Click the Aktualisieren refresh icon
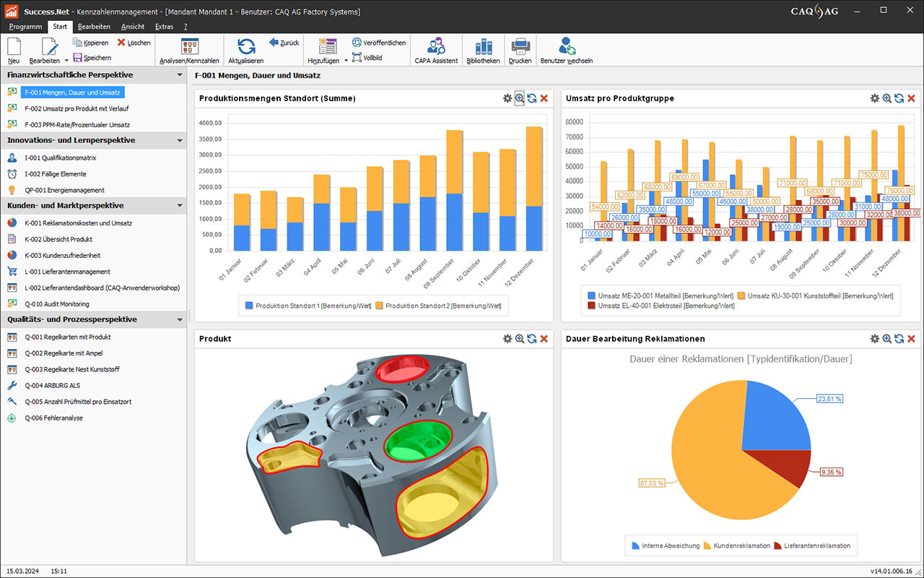The height and width of the screenshot is (578, 924). tap(246, 46)
